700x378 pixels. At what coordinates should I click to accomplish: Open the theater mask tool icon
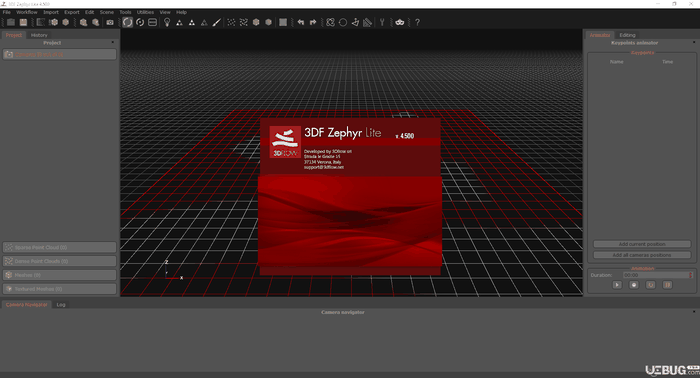tap(400, 22)
